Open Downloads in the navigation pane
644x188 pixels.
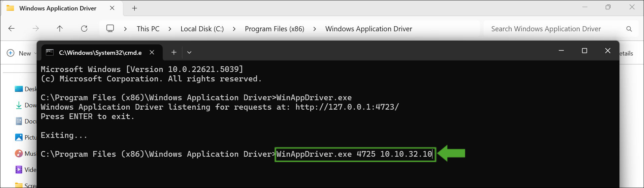tap(27, 105)
